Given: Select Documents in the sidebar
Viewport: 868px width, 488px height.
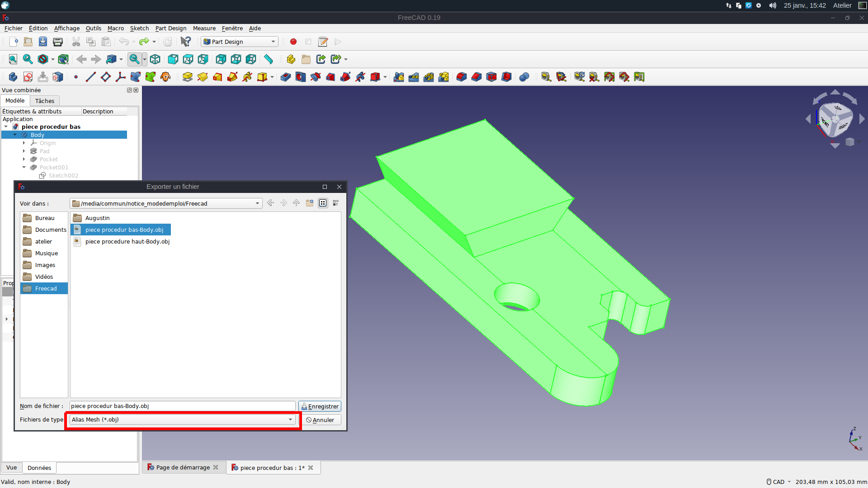Looking at the screenshot, I should coord(44,230).
